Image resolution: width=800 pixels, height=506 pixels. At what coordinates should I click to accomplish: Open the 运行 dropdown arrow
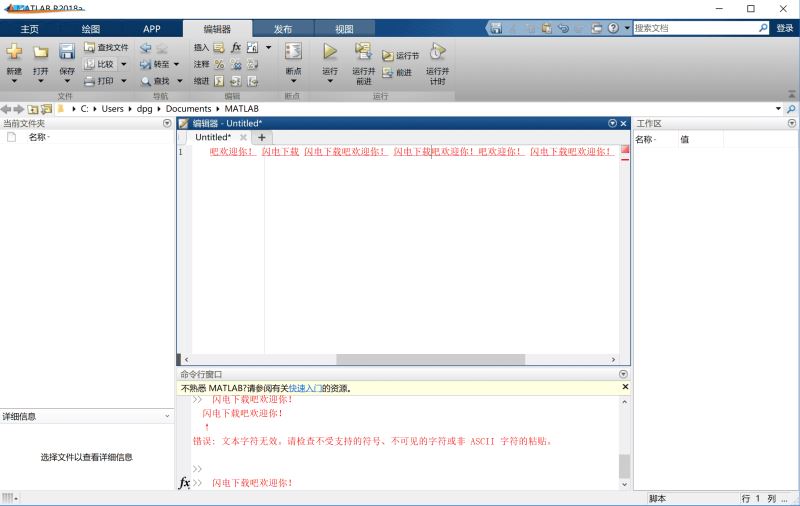coord(330,81)
